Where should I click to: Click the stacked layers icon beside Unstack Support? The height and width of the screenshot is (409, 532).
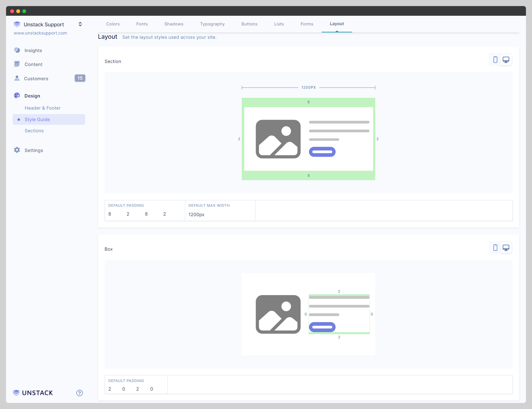17,24
